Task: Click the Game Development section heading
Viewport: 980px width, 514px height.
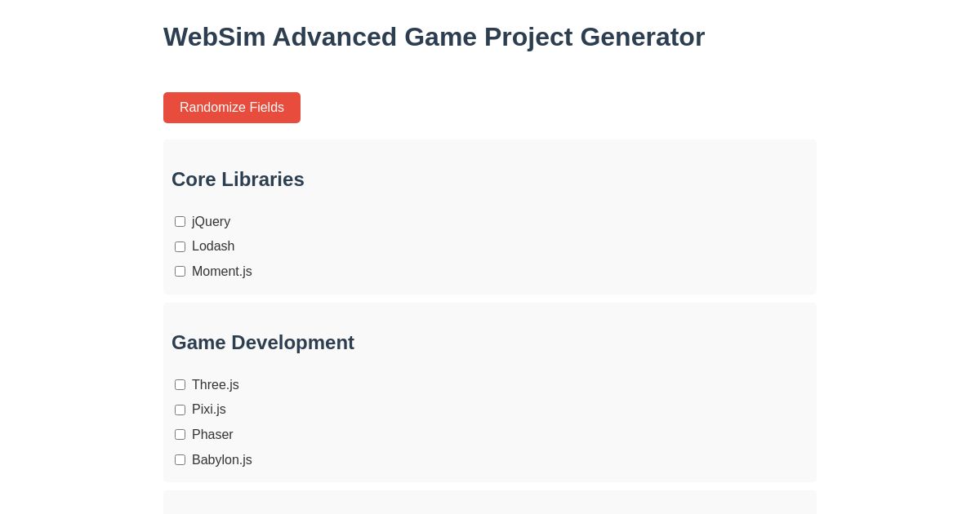Action: click(263, 343)
